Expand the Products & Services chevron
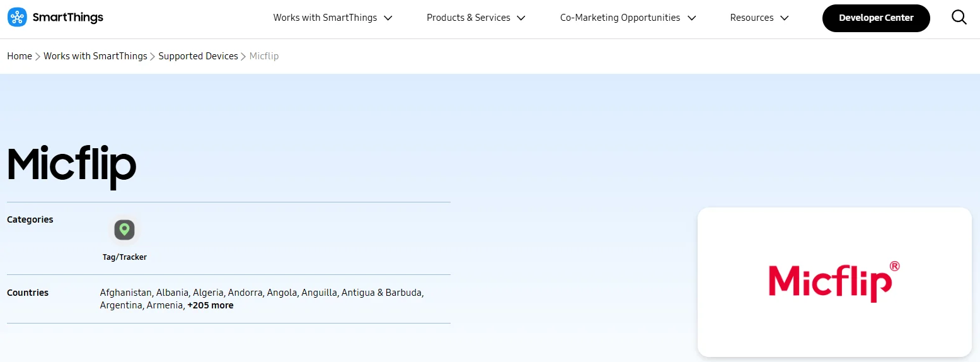This screenshot has height=362, width=980. click(521, 18)
